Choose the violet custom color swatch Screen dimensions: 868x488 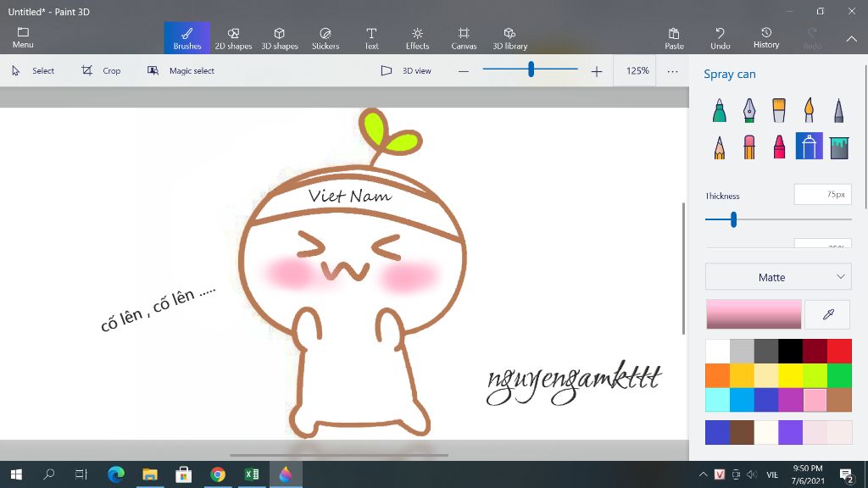click(791, 432)
